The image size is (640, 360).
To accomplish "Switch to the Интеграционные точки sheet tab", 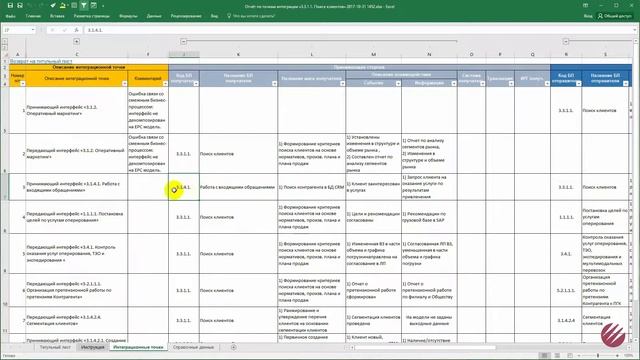I will click(x=138, y=347).
